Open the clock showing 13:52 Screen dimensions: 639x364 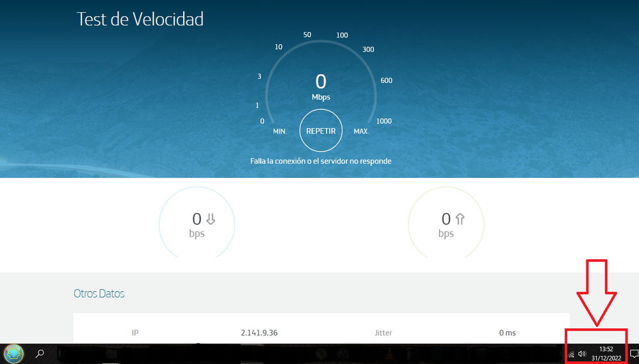click(606, 353)
